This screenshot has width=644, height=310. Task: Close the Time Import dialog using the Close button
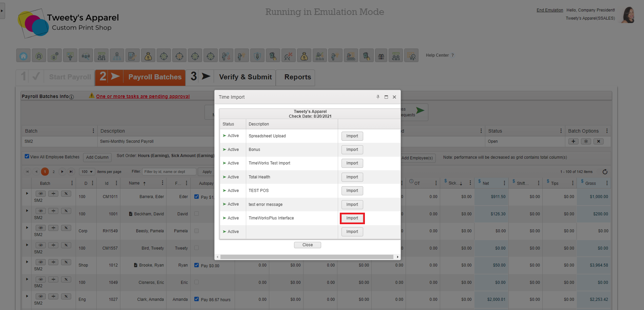point(307,245)
